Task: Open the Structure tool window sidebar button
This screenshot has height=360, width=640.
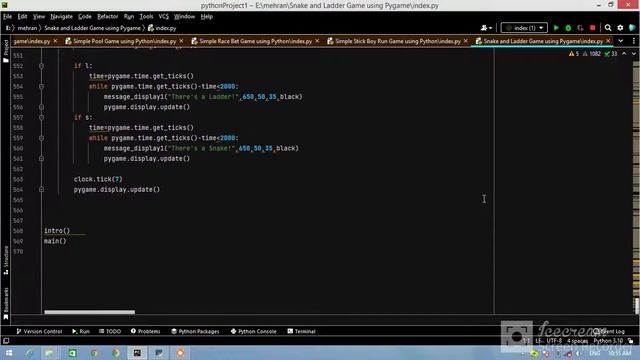Action: click(6, 260)
